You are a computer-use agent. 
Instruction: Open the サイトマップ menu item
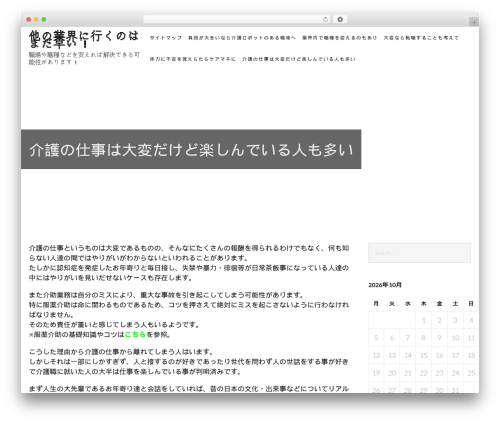[x=166, y=38]
